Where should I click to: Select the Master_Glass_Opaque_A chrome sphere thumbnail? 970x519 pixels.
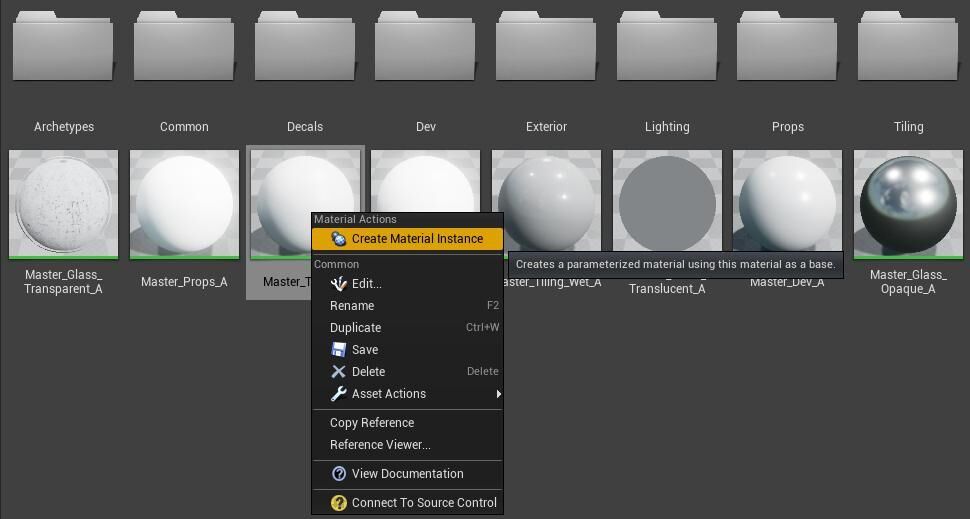click(x=908, y=205)
